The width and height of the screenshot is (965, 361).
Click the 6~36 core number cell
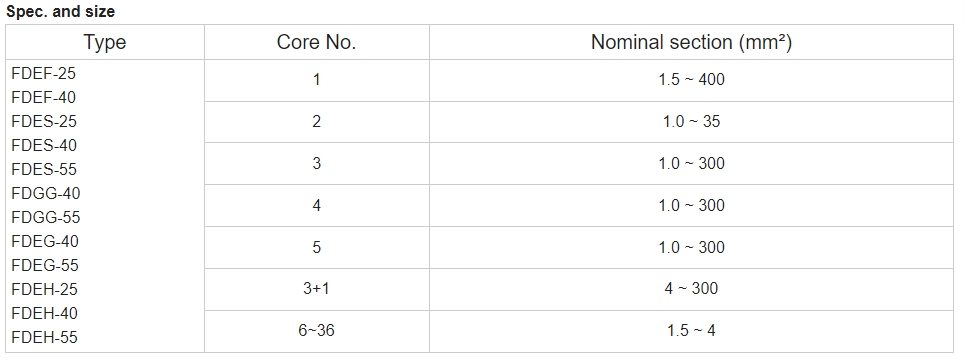(x=316, y=330)
